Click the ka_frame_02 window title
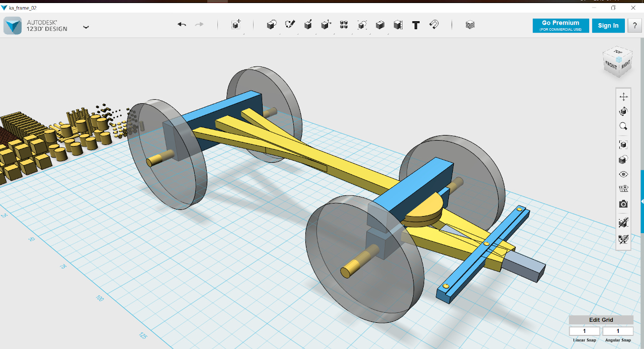Screen dimensions: 644x349 tap(23, 8)
